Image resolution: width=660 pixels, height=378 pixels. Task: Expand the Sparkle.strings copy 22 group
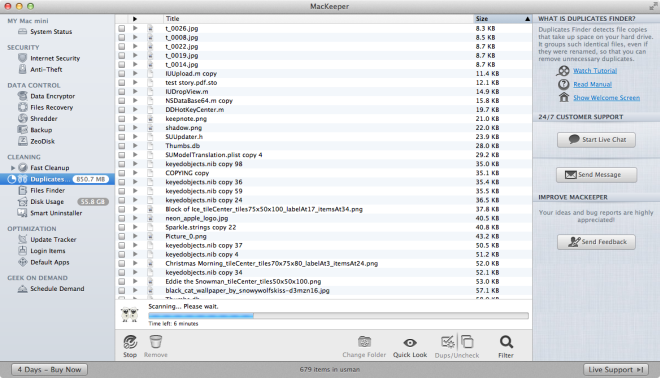pos(135,227)
